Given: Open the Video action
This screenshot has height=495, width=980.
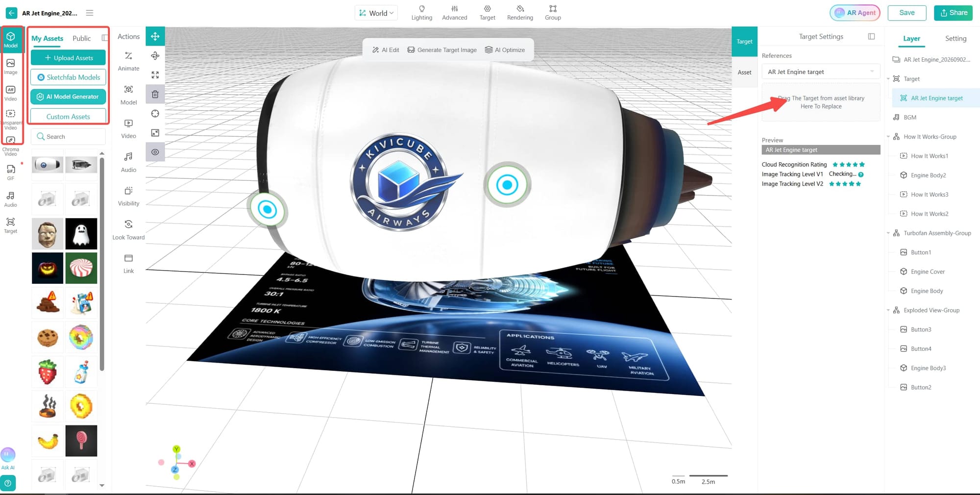Looking at the screenshot, I should pos(128,129).
